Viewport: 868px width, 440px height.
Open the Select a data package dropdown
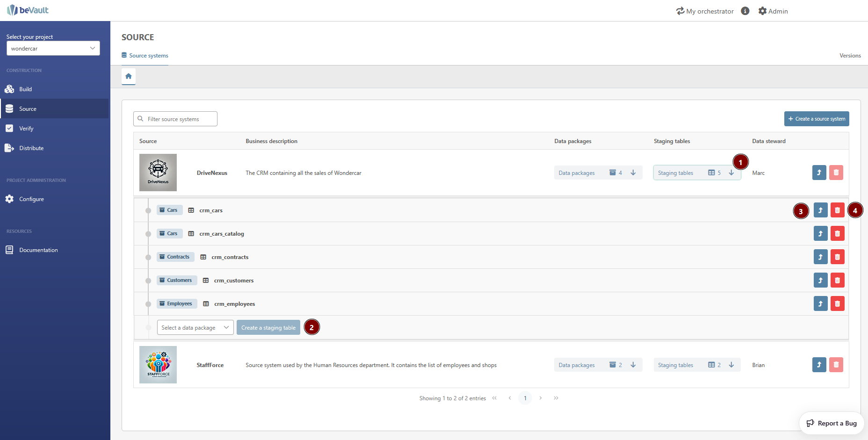point(195,328)
